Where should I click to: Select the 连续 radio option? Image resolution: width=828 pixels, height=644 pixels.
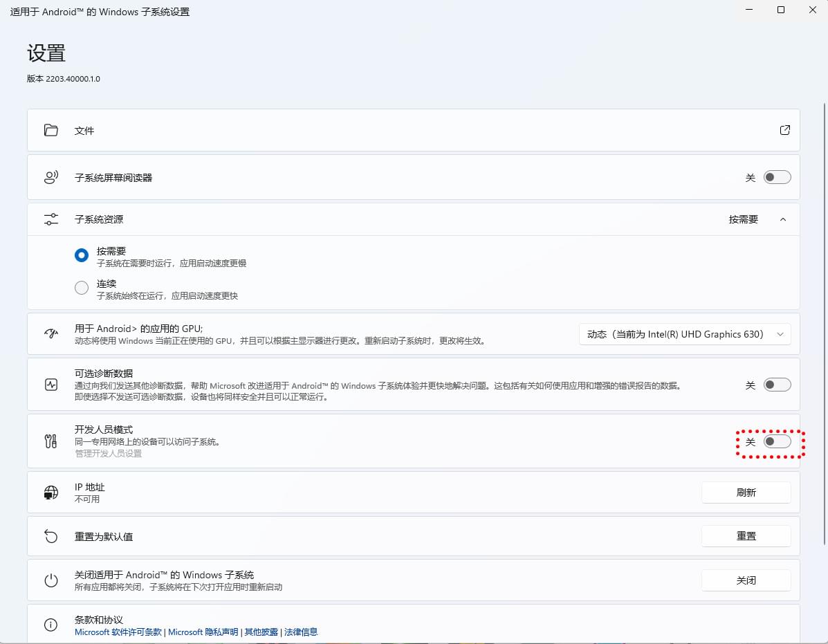click(x=82, y=288)
